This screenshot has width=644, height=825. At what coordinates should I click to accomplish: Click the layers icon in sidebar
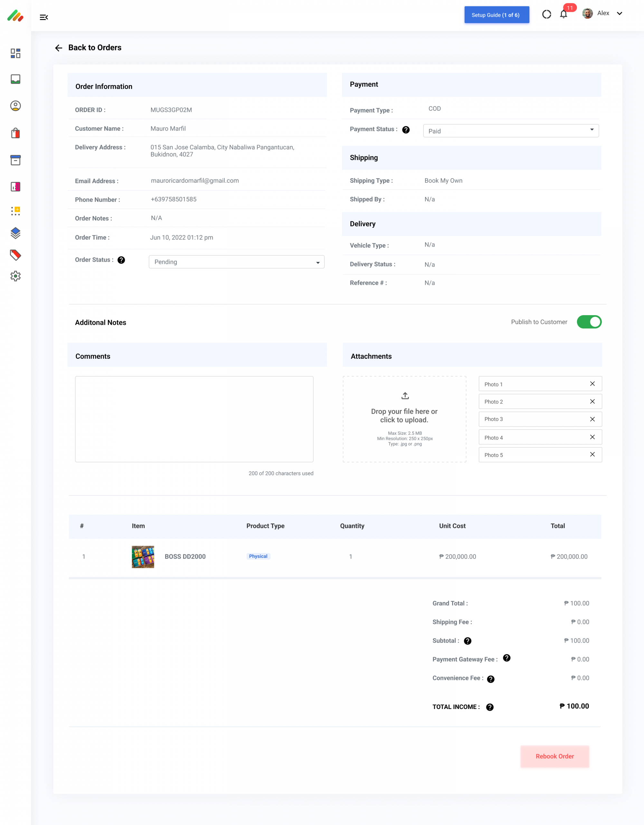click(15, 233)
